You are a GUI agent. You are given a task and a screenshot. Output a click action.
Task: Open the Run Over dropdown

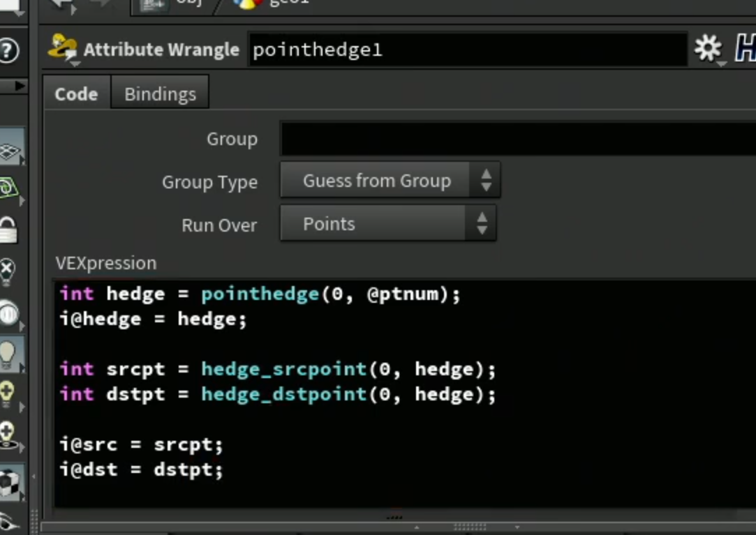coord(387,223)
